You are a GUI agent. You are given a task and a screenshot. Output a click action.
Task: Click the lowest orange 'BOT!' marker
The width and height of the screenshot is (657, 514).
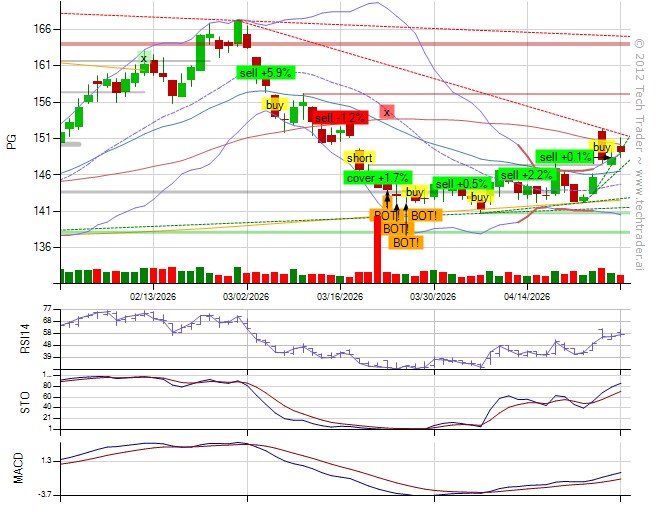click(405, 242)
